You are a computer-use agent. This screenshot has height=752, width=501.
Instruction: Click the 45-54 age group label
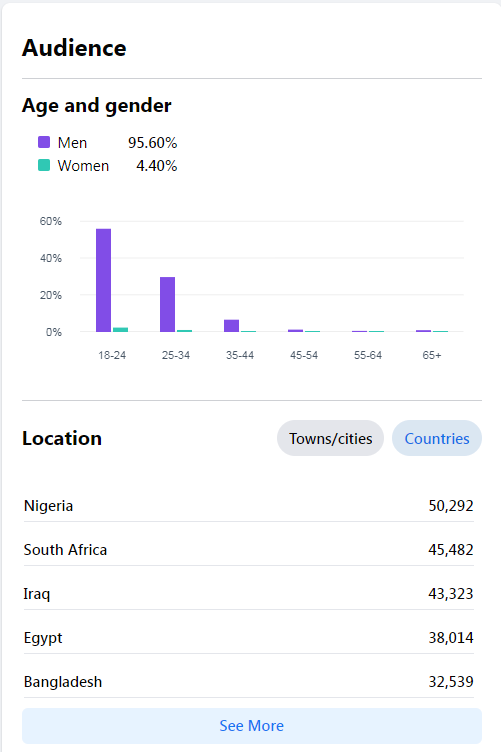[x=304, y=355]
